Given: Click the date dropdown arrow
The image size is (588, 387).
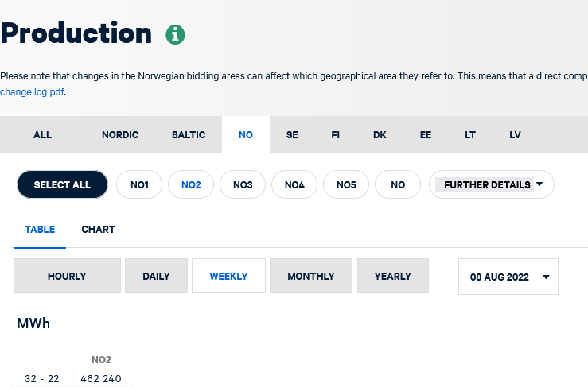Looking at the screenshot, I should pyautogui.click(x=546, y=277).
